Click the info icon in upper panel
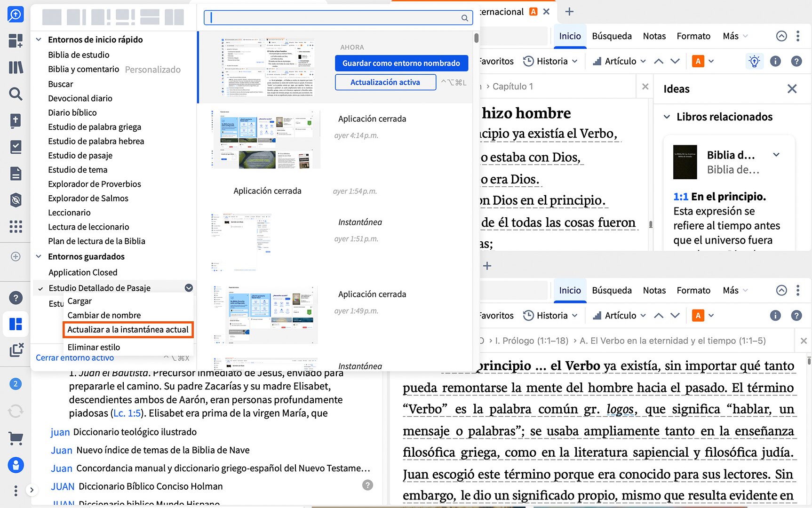This screenshot has height=508, width=812. (775, 61)
